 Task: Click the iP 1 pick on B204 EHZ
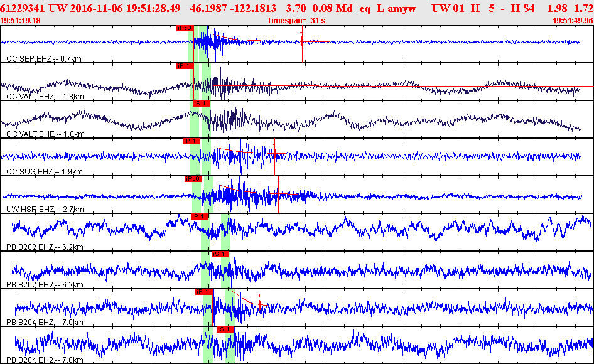[204, 292]
